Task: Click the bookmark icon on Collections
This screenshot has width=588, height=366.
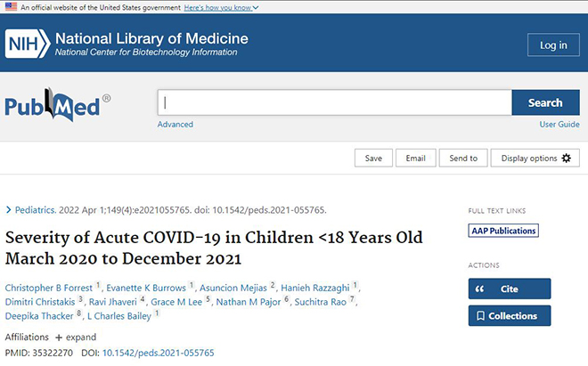Action: coord(480,316)
